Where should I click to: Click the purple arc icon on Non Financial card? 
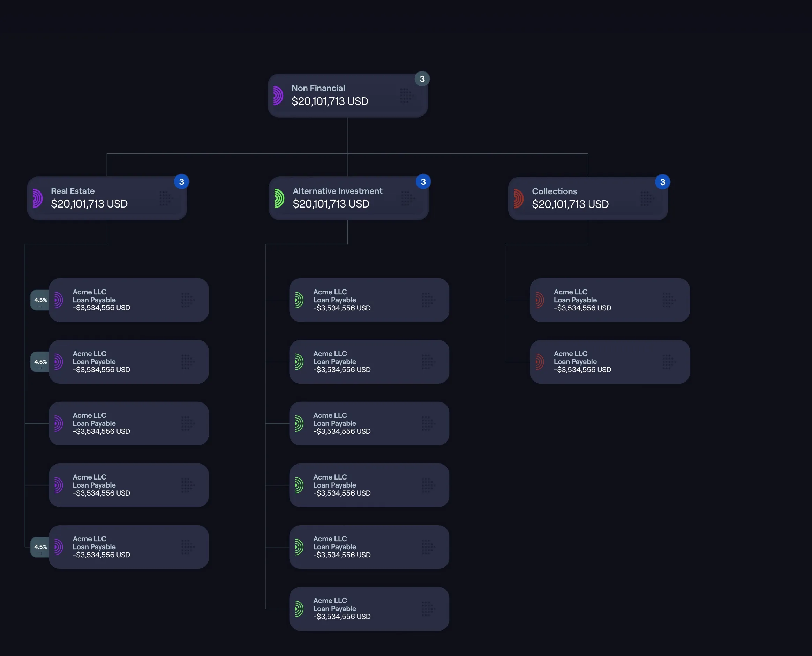[x=278, y=95]
